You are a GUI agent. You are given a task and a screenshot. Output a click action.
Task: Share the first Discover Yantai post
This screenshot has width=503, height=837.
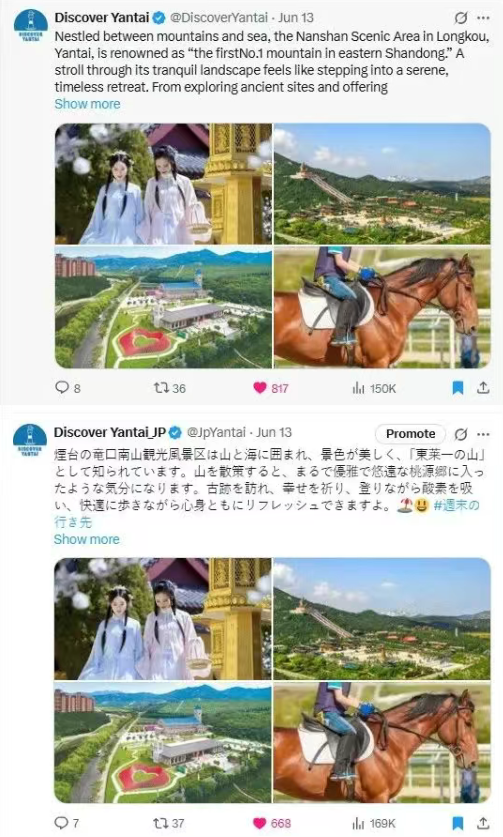coord(483,388)
